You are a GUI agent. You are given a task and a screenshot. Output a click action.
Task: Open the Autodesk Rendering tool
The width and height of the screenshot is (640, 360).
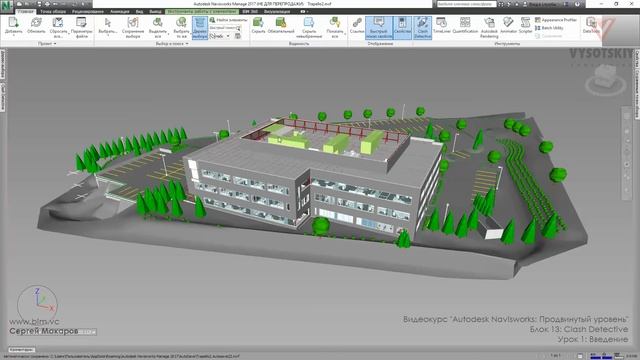[x=489, y=27]
